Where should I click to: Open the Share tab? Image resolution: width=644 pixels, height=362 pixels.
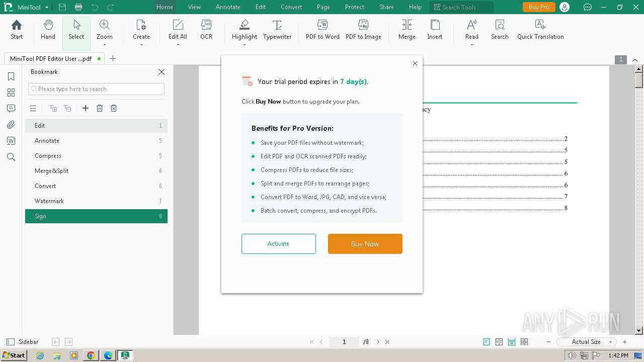[x=386, y=7]
